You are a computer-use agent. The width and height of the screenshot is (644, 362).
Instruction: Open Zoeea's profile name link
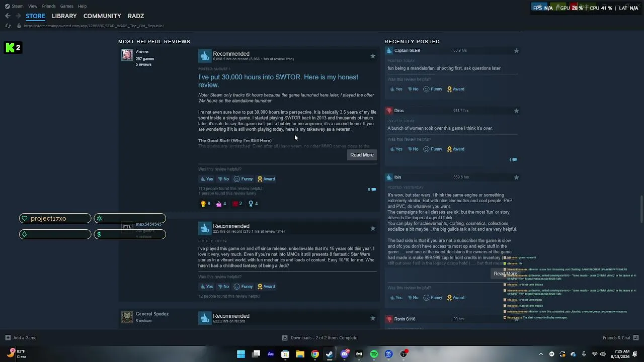[142, 52]
